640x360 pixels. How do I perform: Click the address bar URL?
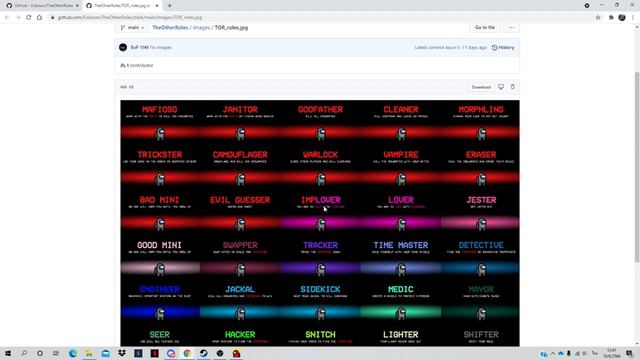(130, 18)
